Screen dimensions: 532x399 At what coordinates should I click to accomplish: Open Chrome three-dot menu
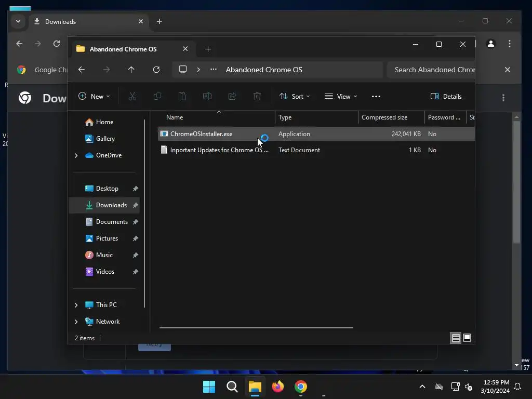510,44
